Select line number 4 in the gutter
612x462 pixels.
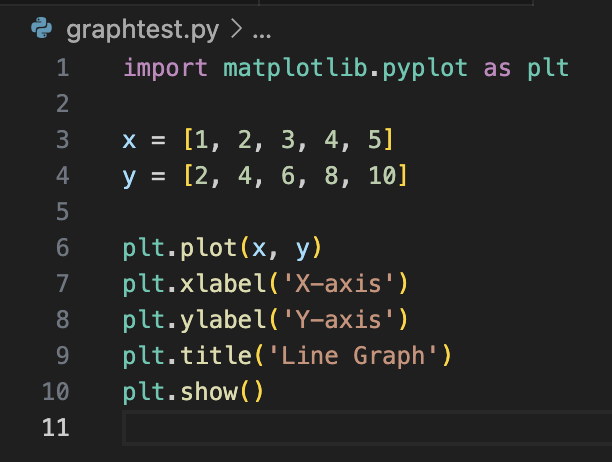point(63,176)
